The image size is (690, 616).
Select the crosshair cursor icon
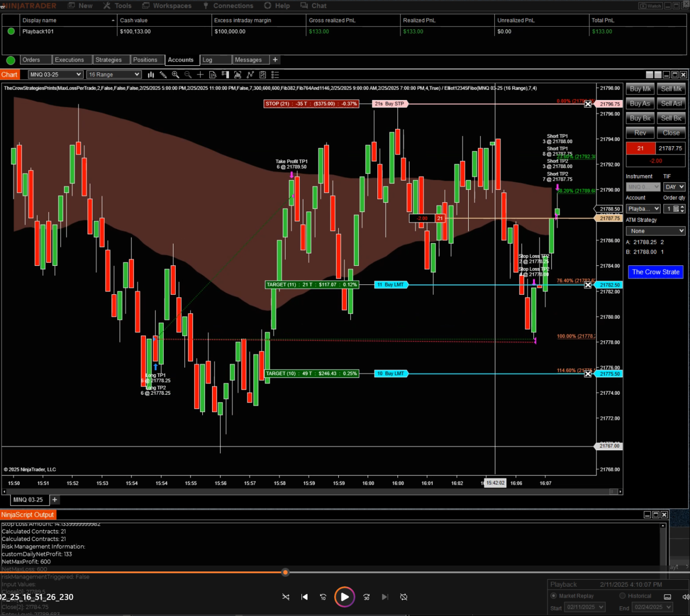pos(200,75)
